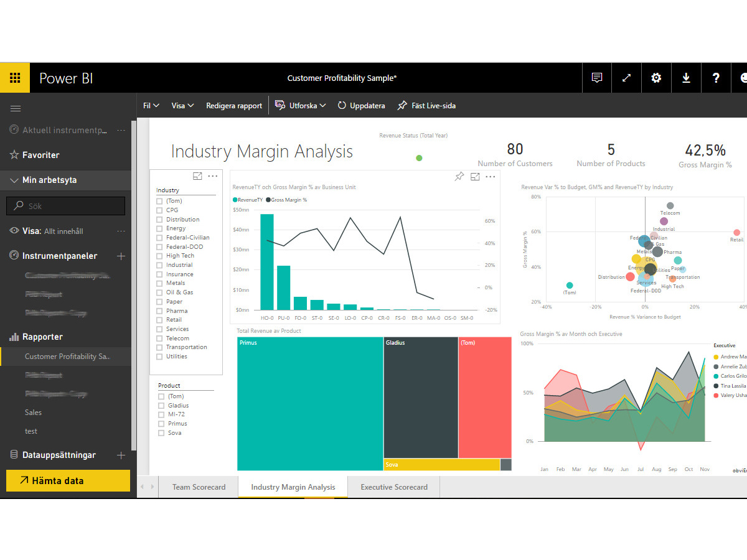Click the Sök search field
The image size is (747, 560).
tap(66, 206)
